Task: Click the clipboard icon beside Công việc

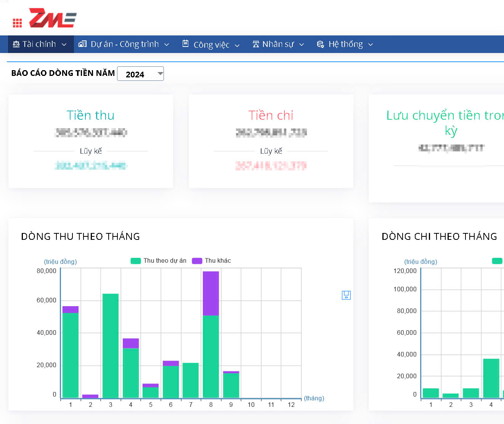Action: click(185, 44)
